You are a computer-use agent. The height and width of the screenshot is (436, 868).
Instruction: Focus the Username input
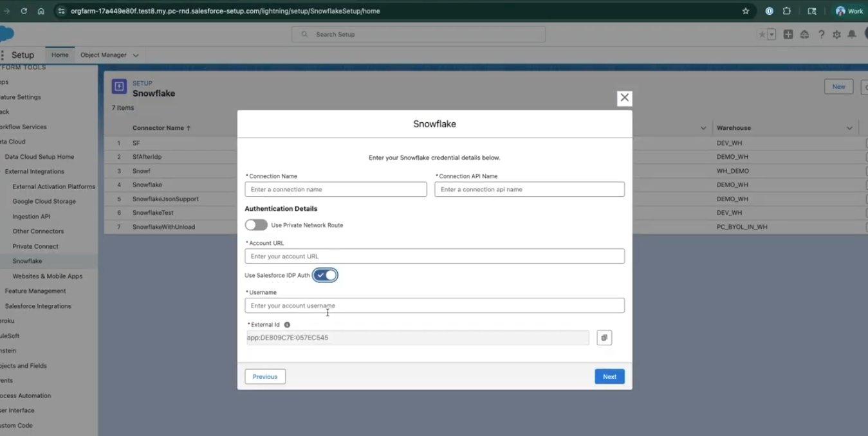click(435, 305)
